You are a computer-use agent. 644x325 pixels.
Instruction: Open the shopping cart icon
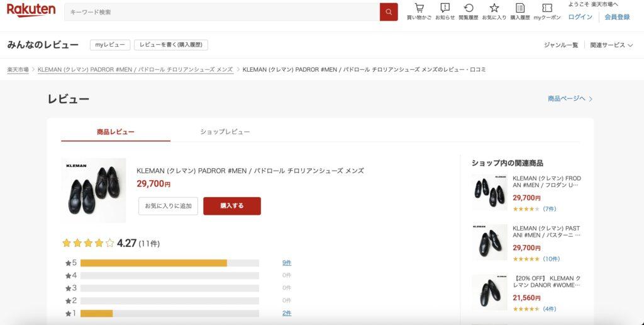[419, 8]
